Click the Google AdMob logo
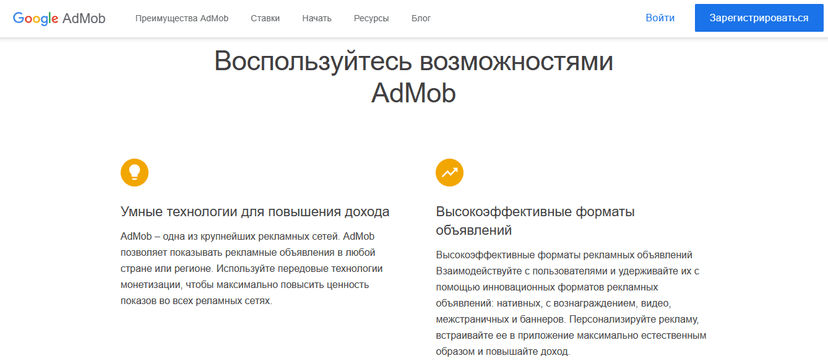Viewport: 828px width, 360px height. coord(59,18)
